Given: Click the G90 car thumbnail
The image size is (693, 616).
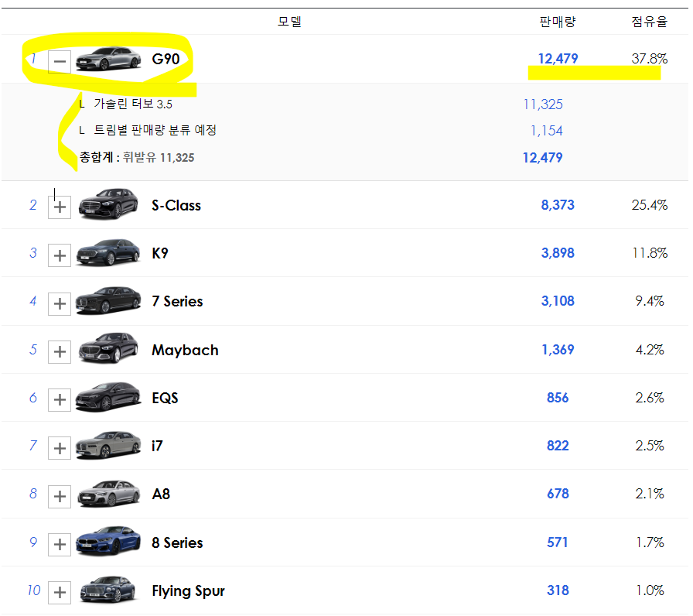Looking at the screenshot, I should point(108,59).
